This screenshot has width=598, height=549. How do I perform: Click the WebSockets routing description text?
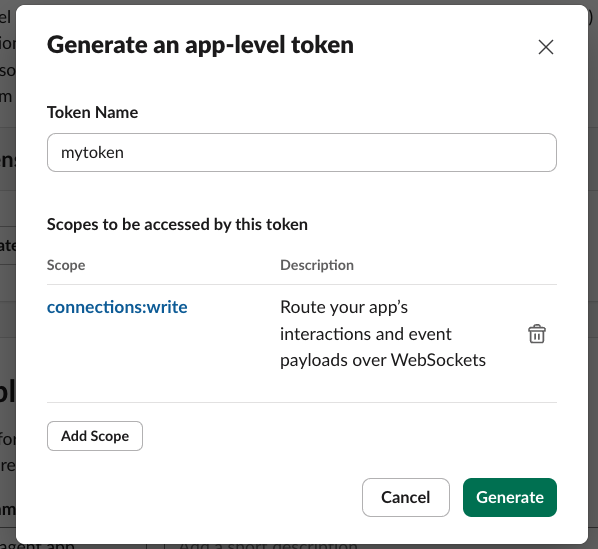[x=383, y=334]
